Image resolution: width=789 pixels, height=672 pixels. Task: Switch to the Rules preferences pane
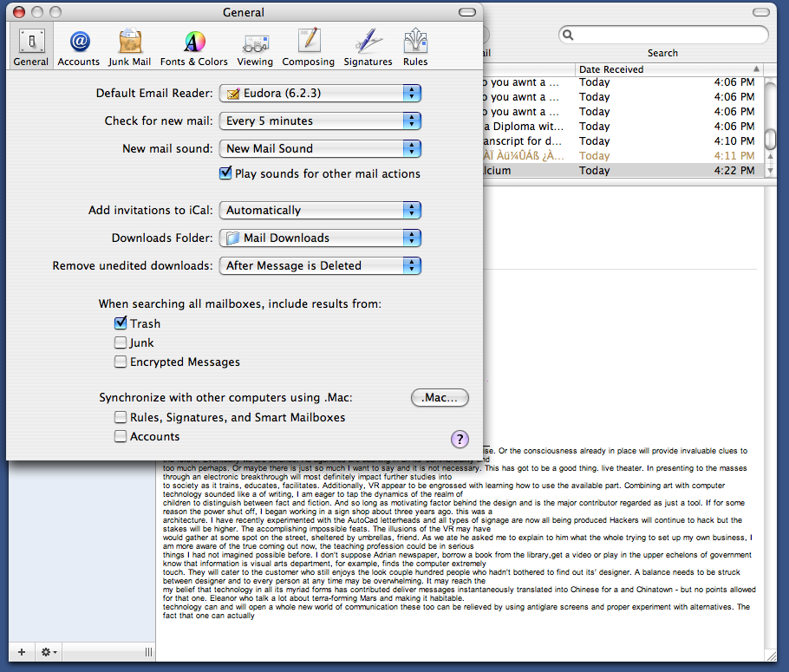pos(415,48)
